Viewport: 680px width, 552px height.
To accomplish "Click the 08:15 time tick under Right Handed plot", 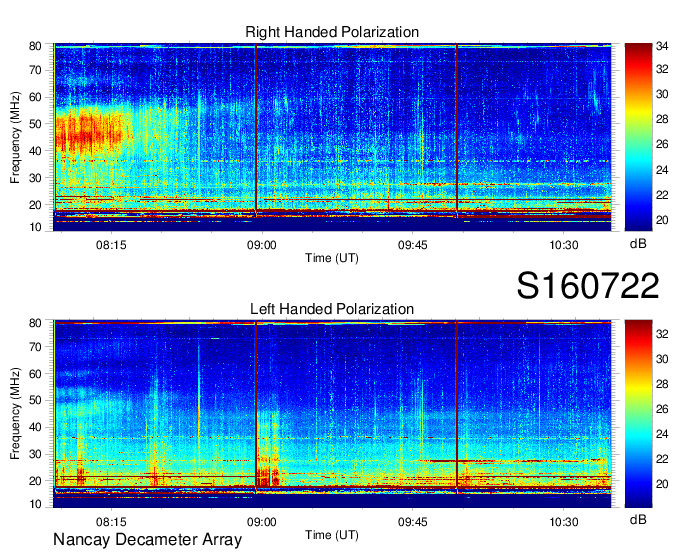I will [111, 245].
